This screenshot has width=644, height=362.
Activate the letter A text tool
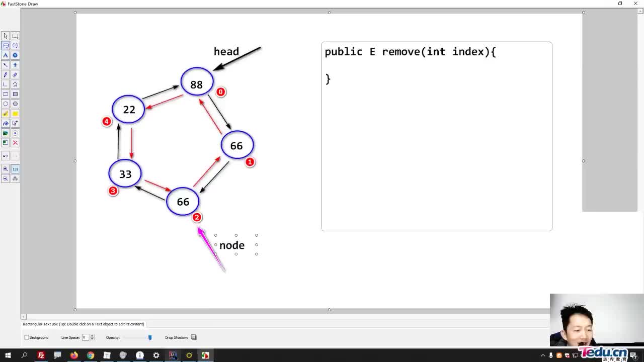(x=6, y=55)
